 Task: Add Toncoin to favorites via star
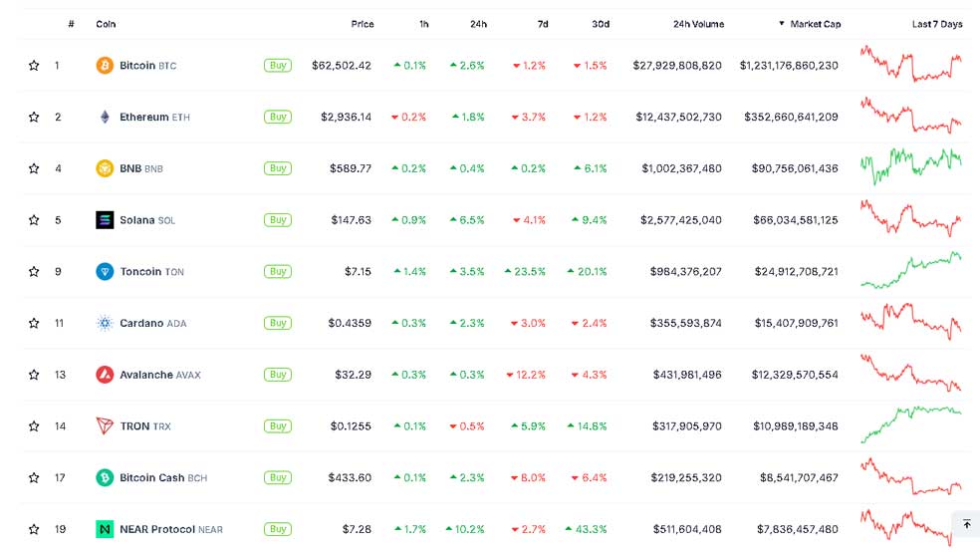(34, 271)
